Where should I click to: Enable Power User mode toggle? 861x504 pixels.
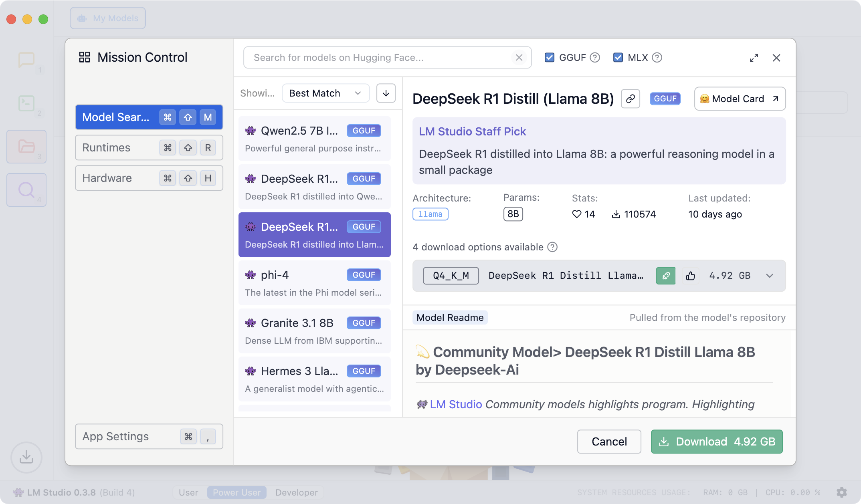click(x=236, y=492)
